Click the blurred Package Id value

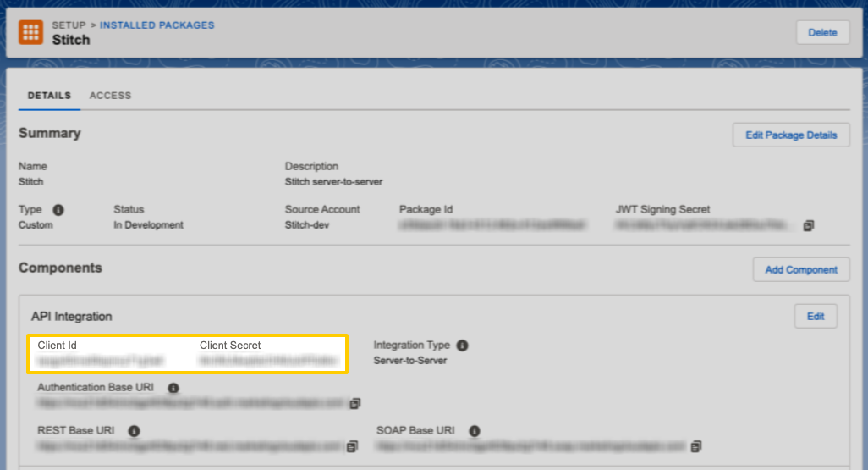pos(492,225)
